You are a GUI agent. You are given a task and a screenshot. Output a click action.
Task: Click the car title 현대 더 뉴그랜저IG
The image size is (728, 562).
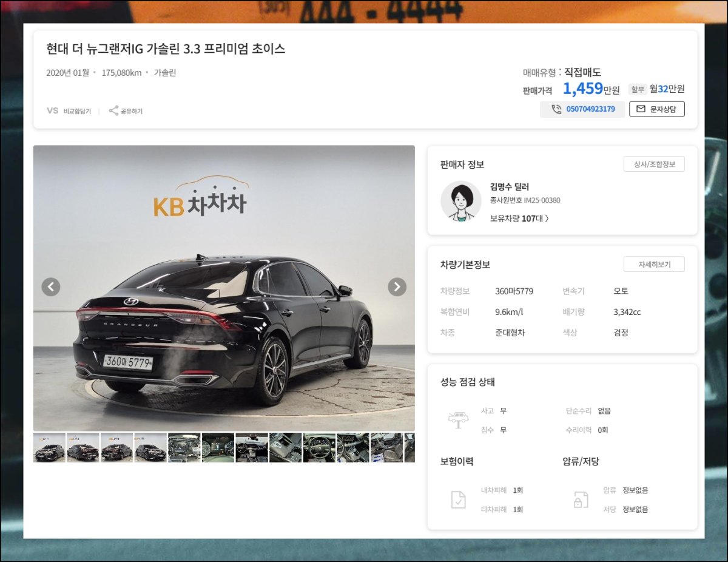coord(166,49)
